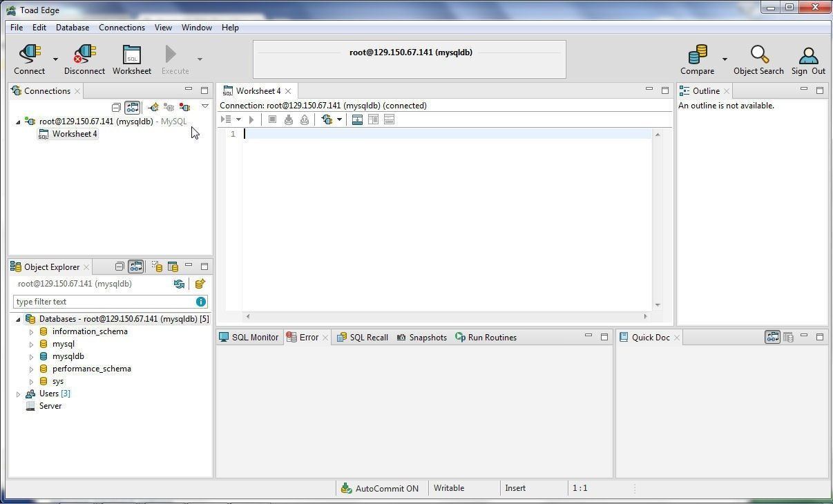Click the rollback icon in worksheet toolbar
This screenshot has width=833, height=504.
(x=305, y=119)
